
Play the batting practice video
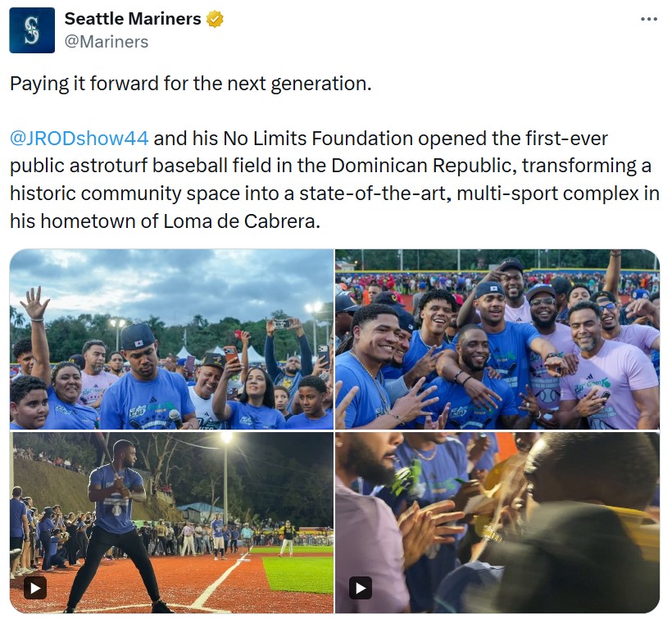[35, 588]
